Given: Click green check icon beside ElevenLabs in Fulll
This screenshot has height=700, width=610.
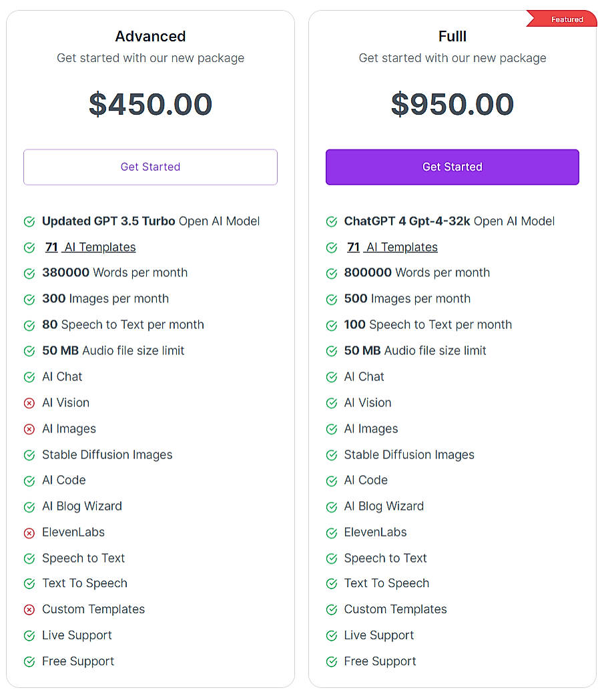Looking at the screenshot, I should pos(331,533).
